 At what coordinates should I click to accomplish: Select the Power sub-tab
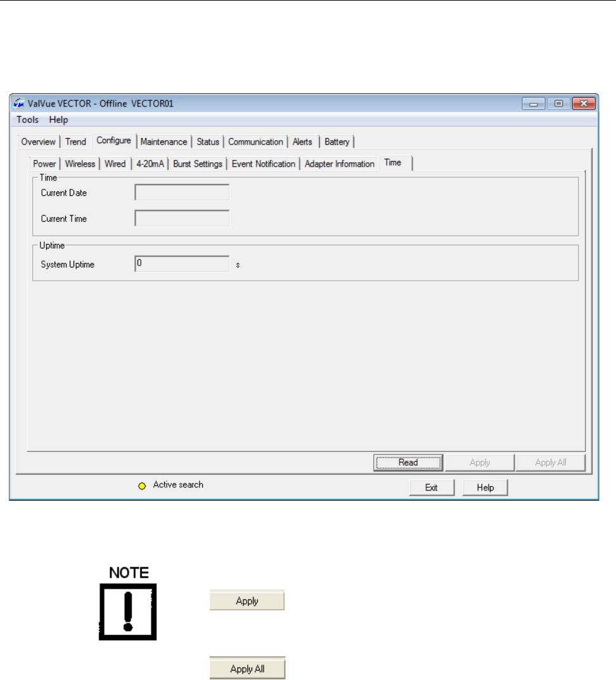pos(44,164)
